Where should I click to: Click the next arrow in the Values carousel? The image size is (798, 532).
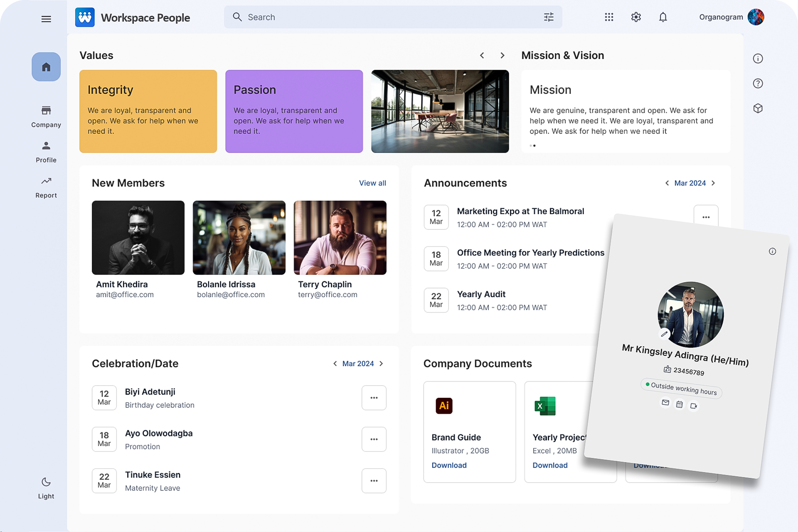click(x=502, y=55)
